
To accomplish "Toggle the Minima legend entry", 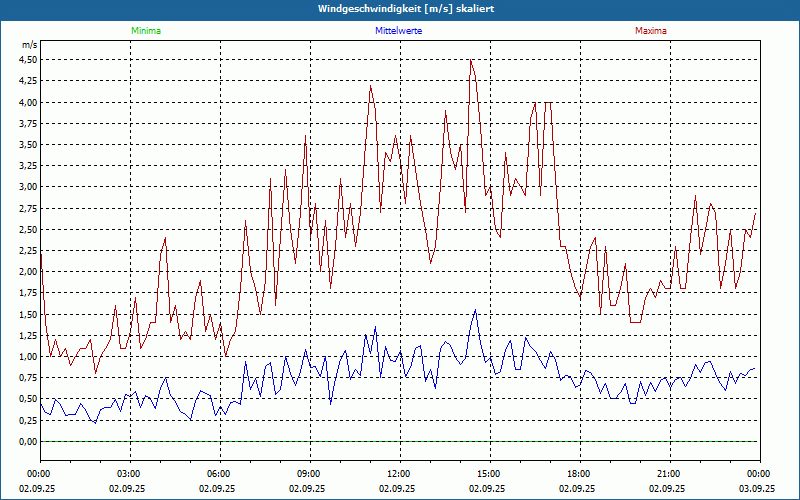I will (145, 31).
